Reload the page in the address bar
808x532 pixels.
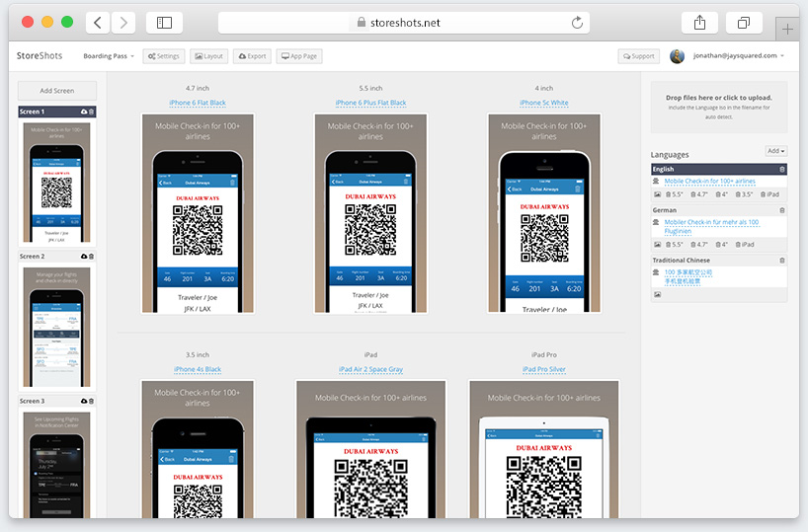coord(577,22)
